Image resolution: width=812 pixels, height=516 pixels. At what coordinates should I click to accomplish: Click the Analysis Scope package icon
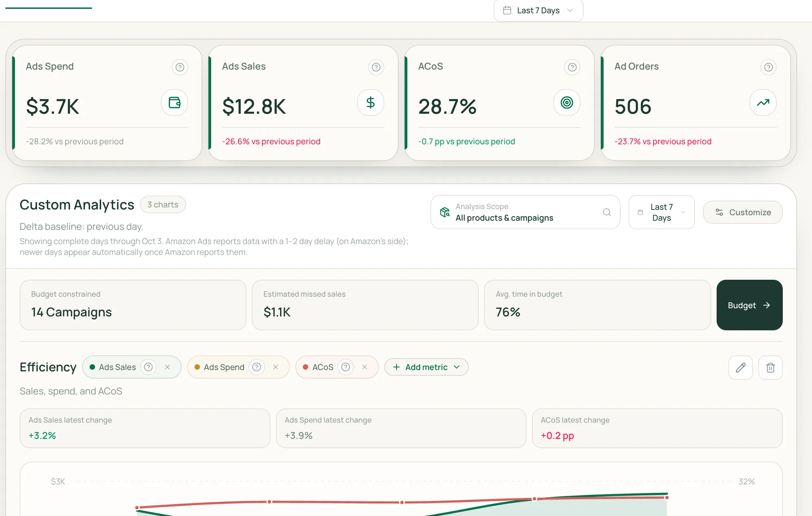pos(445,212)
